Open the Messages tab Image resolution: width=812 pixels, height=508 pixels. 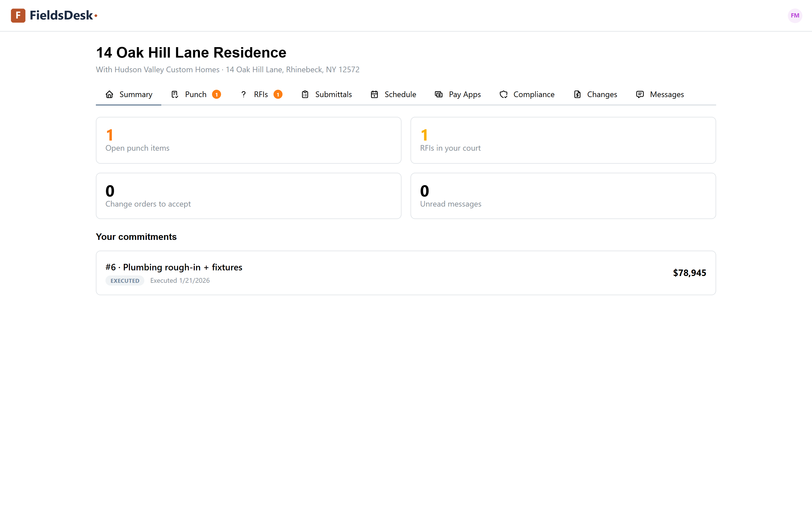coord(660,95)
